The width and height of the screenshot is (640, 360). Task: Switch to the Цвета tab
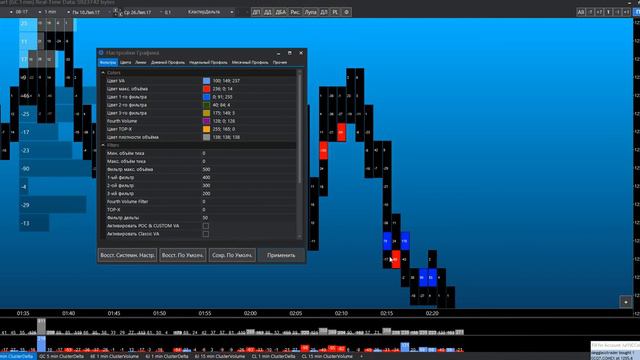pyautogui.click(x=126, y=62)
